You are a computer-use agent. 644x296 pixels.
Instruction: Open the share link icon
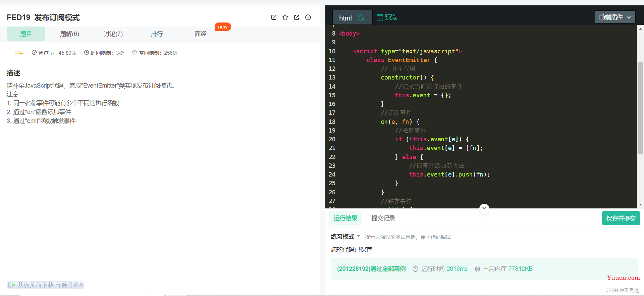click(x=297, y=17)
